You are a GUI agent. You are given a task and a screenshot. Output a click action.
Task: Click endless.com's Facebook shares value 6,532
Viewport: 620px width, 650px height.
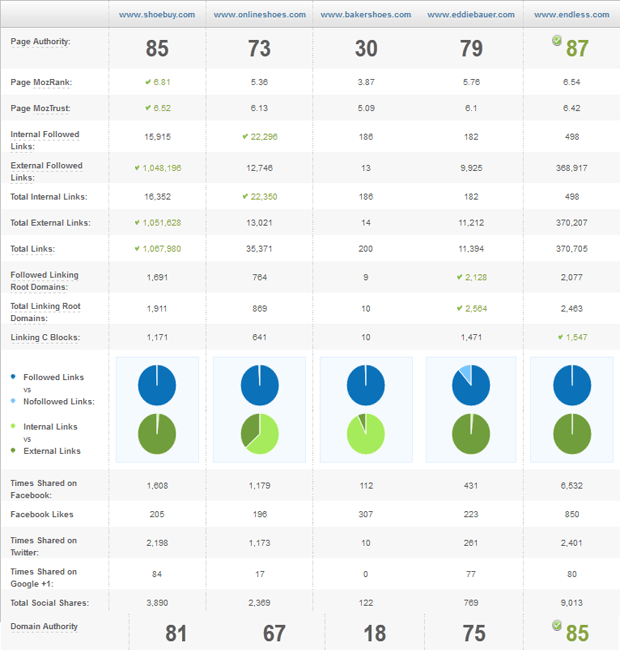click(572, 485)
